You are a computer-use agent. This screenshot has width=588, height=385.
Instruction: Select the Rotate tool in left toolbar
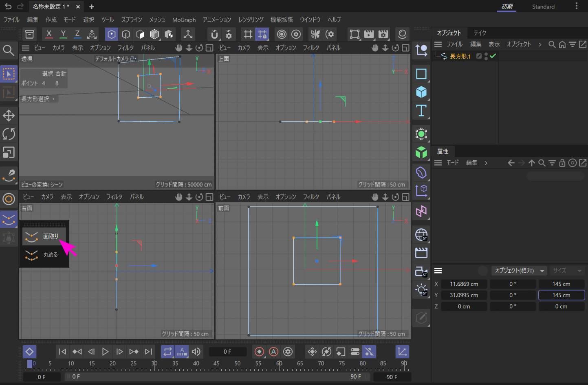click(9, 134)
